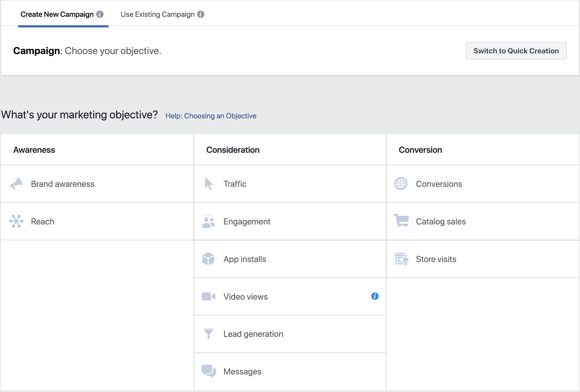Select the Traffic objective icon
This screenshot has width=580, height=392.
pos(208,183)
